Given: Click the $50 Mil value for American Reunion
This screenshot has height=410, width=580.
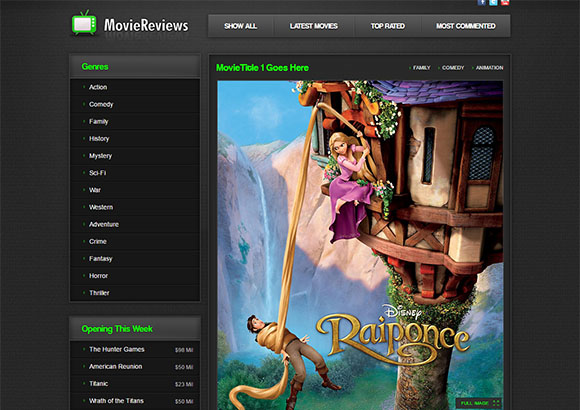Looking at the screenshot, I should point(184,367).
